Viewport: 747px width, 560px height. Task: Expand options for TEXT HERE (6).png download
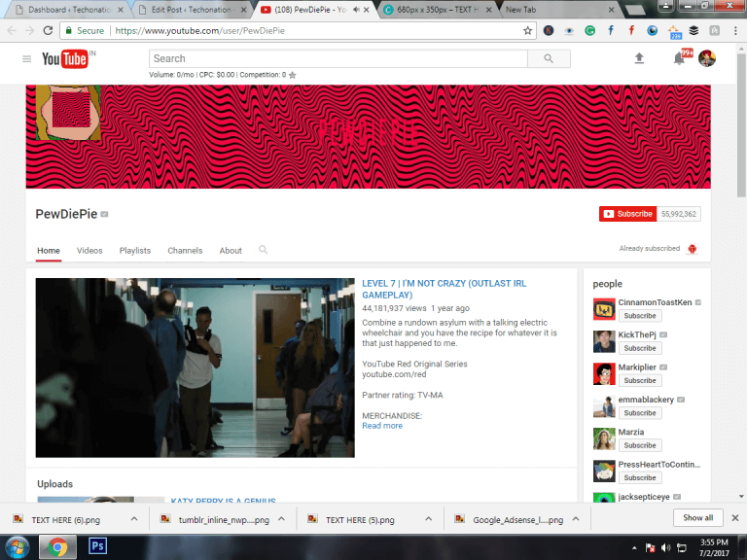click(134, 519)
